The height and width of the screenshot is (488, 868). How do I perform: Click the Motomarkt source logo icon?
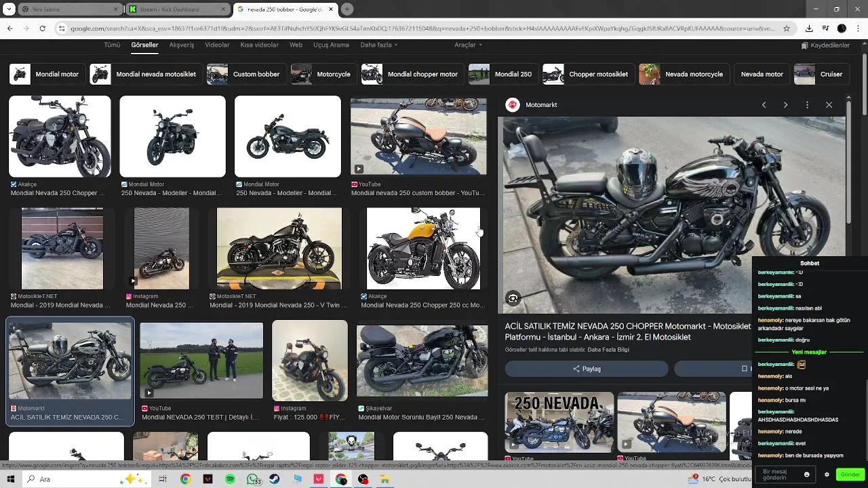click(x=513, y=105)
